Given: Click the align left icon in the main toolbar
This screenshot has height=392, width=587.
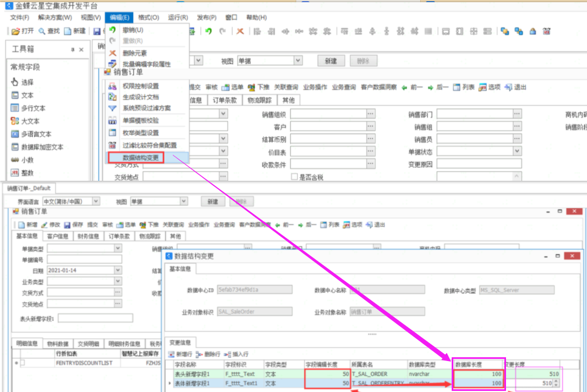Looking at the screenshot, I should pos(257,31).
